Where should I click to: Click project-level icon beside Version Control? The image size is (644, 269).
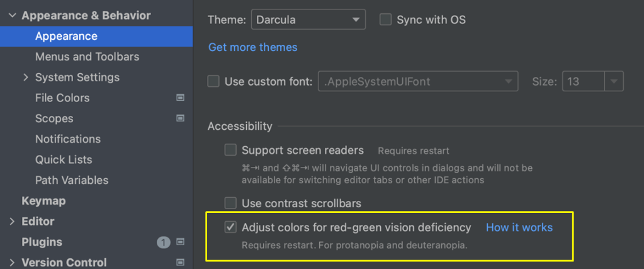(181, 262)
